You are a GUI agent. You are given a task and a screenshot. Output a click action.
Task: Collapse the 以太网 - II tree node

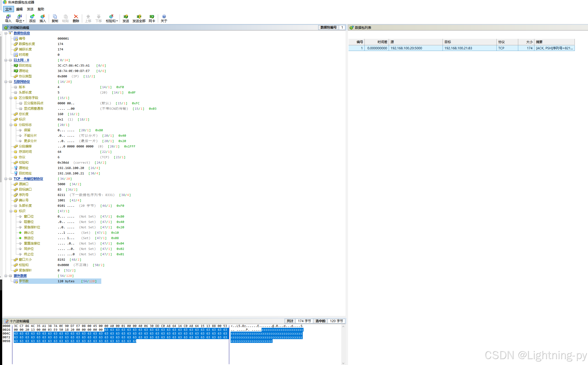point(6,60)
